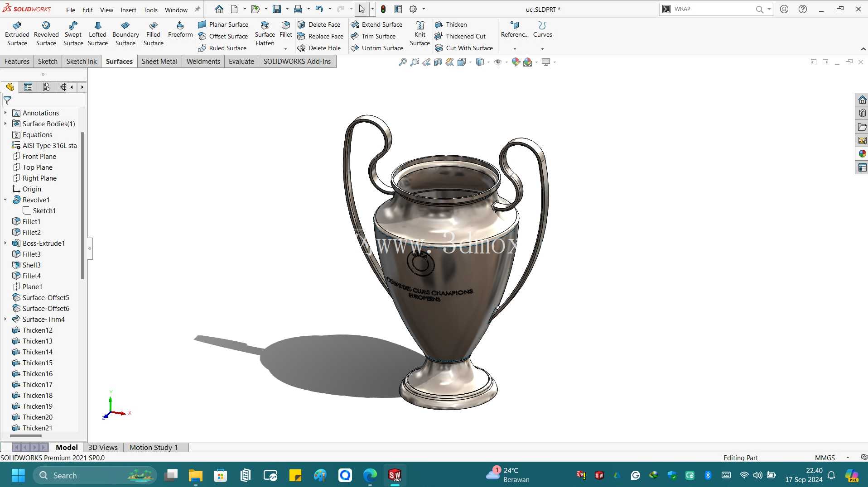Expand the Boss-Extrude1 feature node
The width and height of the screenshot is (868, 487).
[x=5, y=243]
